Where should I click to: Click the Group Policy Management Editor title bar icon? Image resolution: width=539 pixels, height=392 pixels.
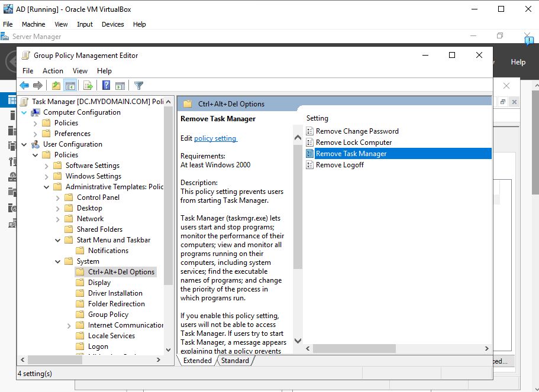(25, 56)
